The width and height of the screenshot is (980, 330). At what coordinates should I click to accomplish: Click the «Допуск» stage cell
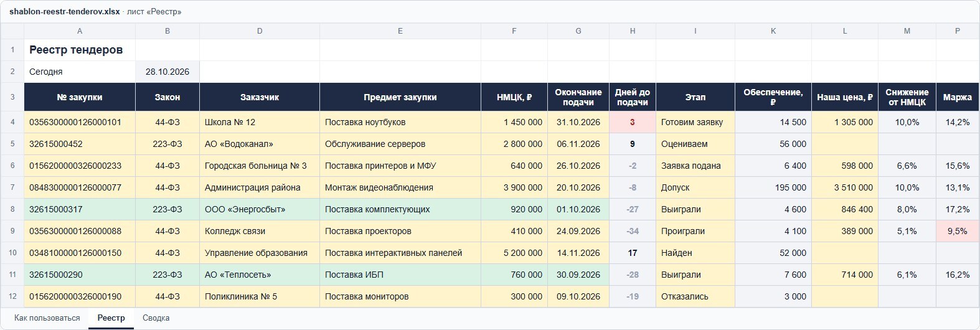(x=695, y=187)
